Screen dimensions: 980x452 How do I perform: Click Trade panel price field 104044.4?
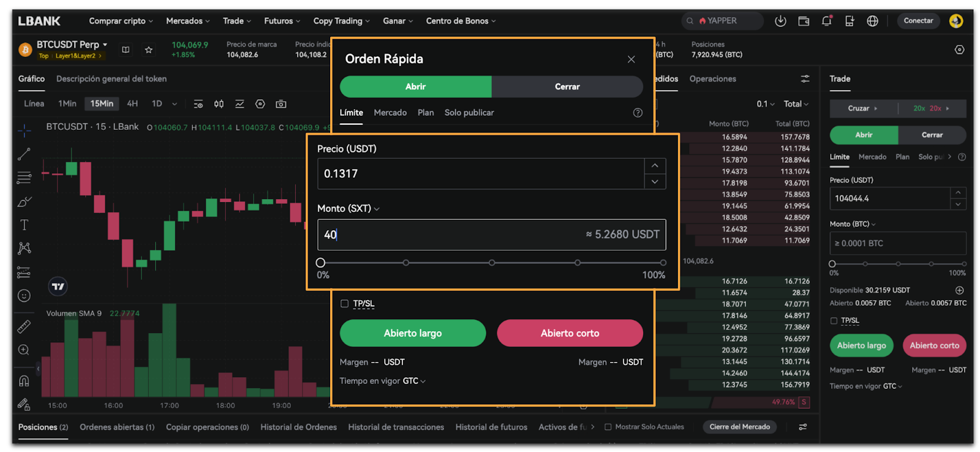click(890, 198)
